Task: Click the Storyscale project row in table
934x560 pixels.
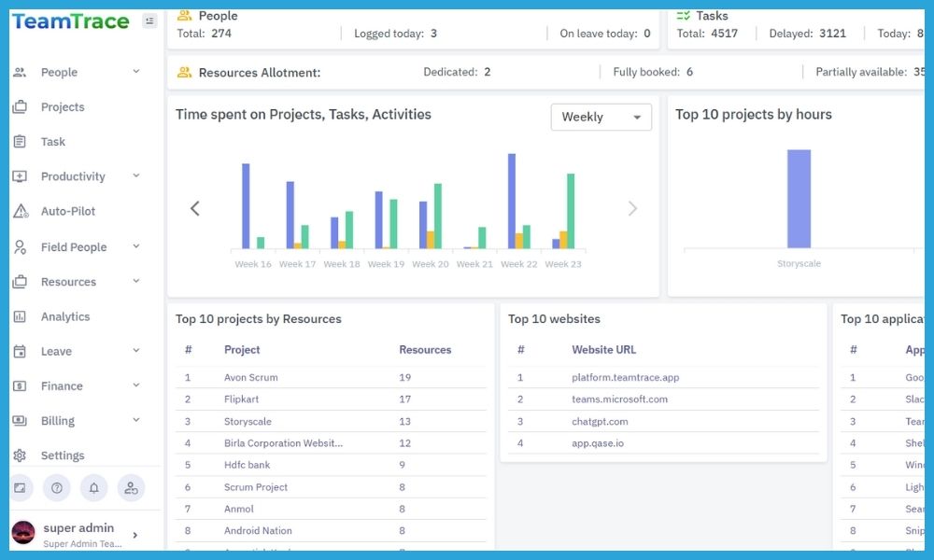Action: 331,421
